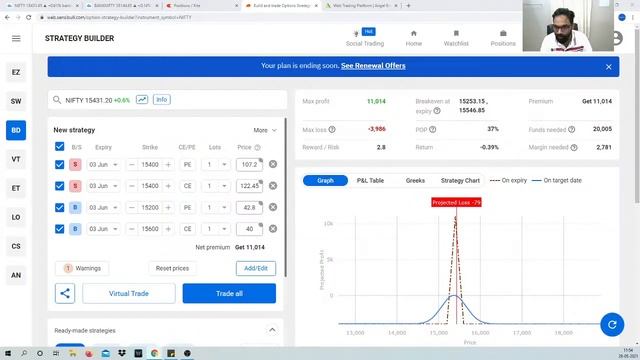Open the CS sidebar item

click(16, 246)
